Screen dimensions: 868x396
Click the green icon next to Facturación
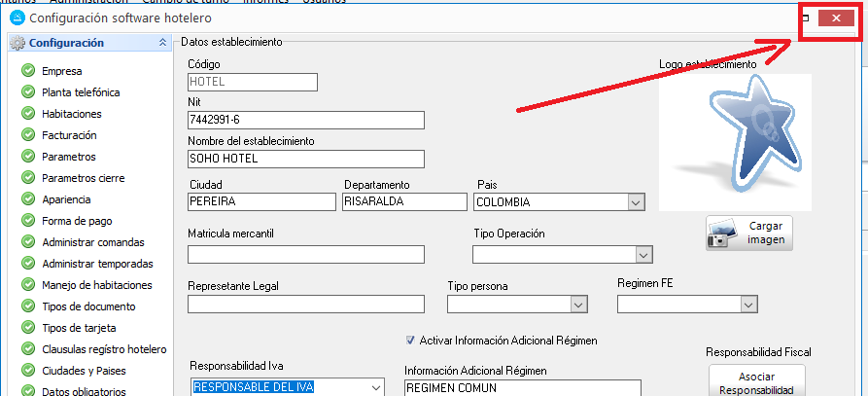point(27,135)
